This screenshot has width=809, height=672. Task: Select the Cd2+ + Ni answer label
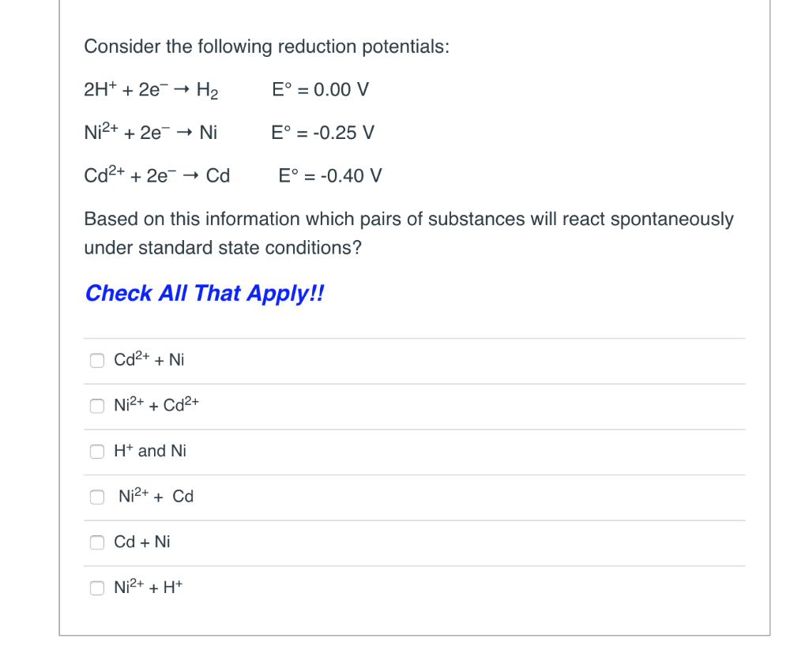(x=149, y=359)
